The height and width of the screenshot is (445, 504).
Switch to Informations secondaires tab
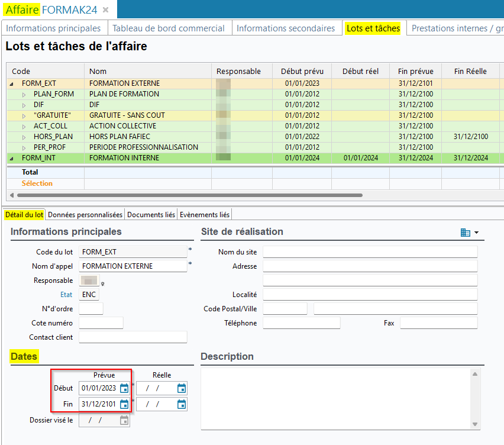(x=286, y=28)
